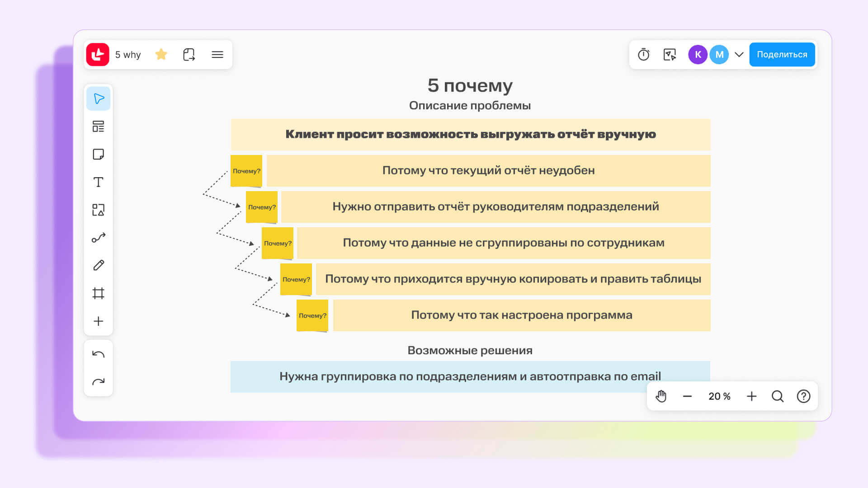Select the pencil drawing tool
868x488 pixels.
[x=99, y=265]
